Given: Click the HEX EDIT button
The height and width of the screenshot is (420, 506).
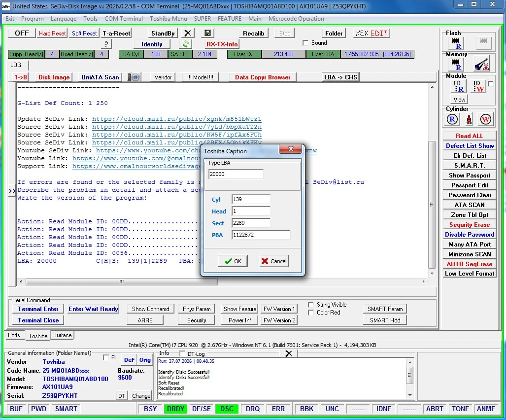Looking at the screenshot, I should click(371, 33).
